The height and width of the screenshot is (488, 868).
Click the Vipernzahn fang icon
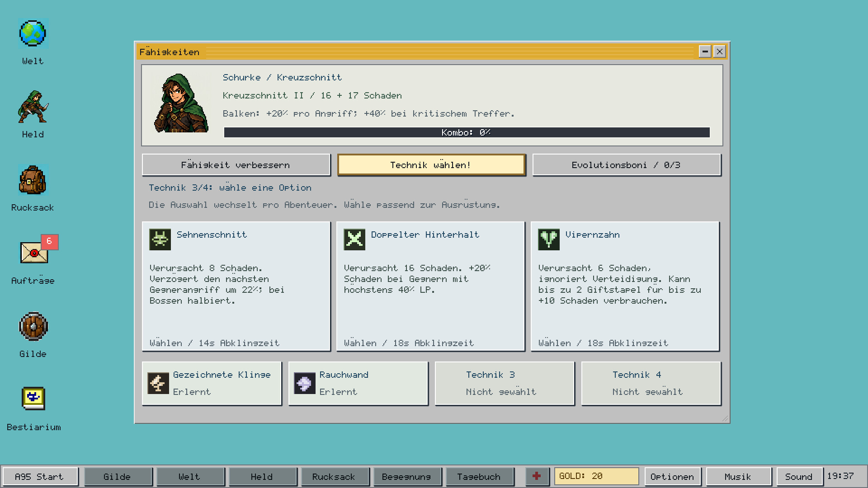(549, 239)
